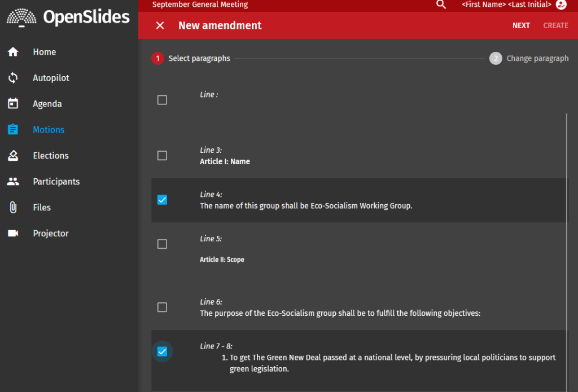
Task: Go to step 2 Change paragraph
Action: (529, 59)
